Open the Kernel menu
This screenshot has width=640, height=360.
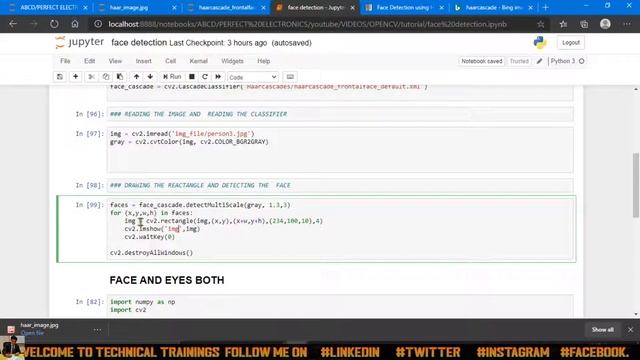tap(198, 61)
